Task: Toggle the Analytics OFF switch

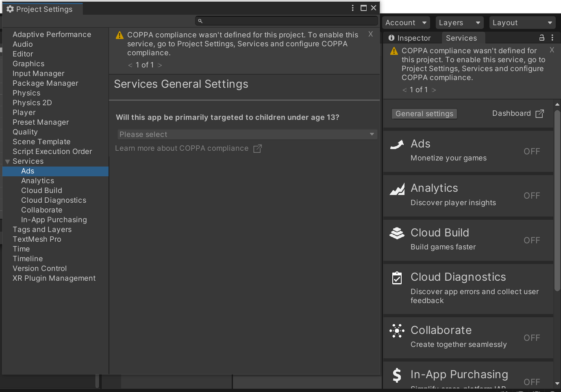Action: point(532,196)
